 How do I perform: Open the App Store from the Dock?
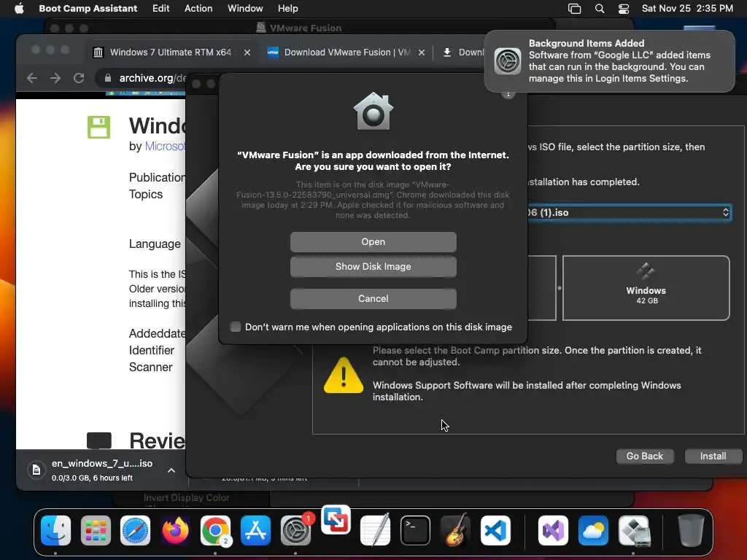256,530
